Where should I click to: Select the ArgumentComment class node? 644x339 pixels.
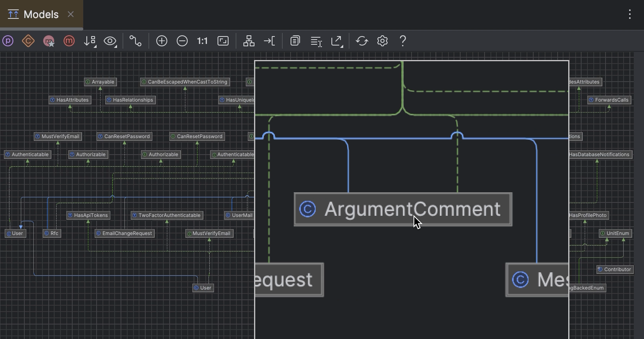[x=403, y=209]
